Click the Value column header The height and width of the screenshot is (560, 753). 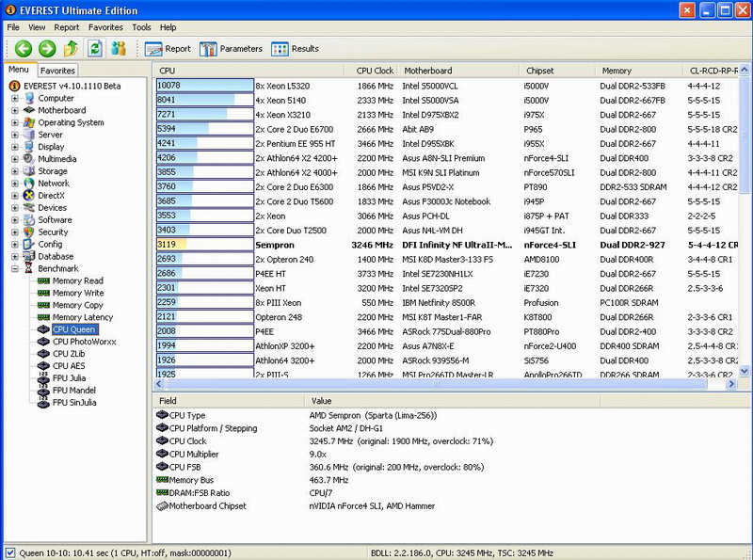(x=453, y=401)
